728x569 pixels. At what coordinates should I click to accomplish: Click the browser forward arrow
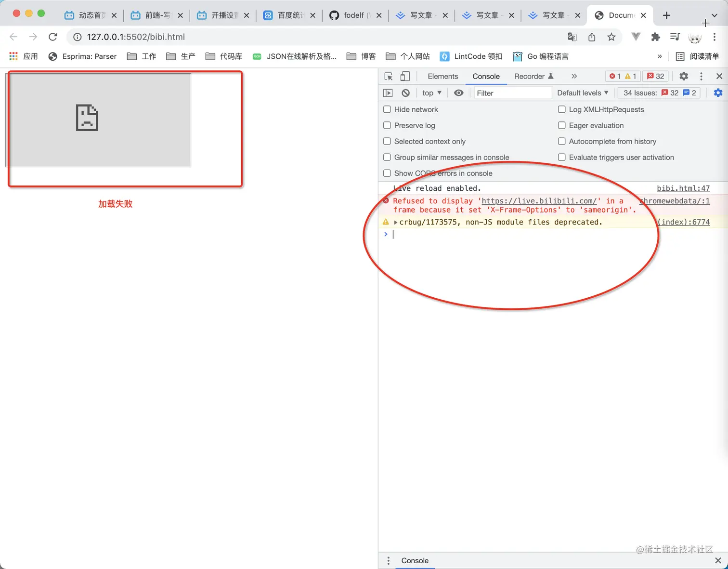pos(33,37)
